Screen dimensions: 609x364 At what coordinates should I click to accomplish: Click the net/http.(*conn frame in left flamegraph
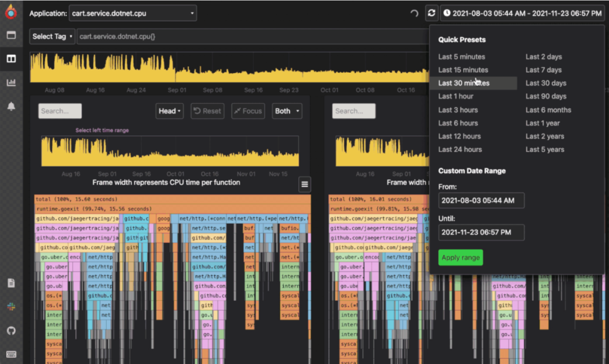tap(202, 219)
